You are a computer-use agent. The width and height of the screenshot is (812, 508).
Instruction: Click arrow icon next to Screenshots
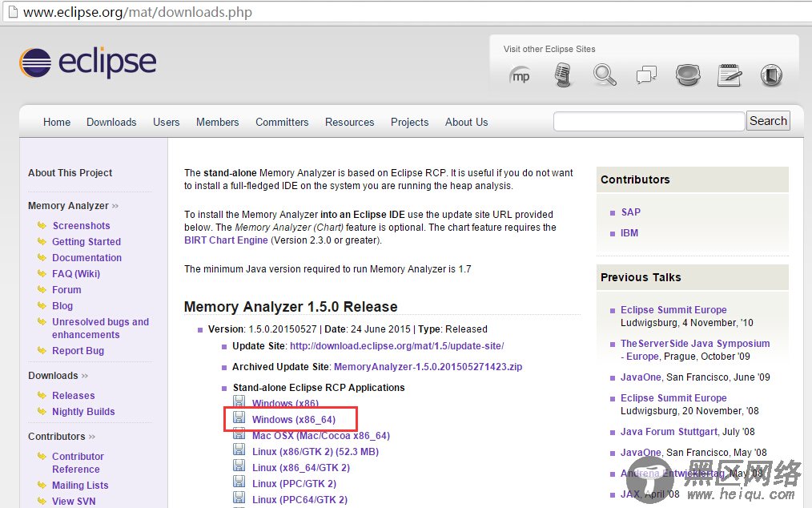pyautogui.click(x=42, y=225)
